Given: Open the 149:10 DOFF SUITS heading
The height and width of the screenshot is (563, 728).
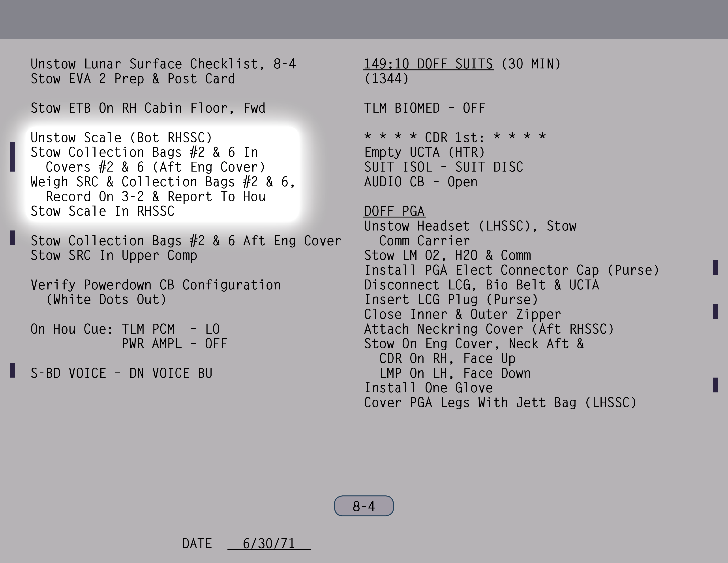Looking at the screenshot, I should pyautogui.click(x=428, y=64).
